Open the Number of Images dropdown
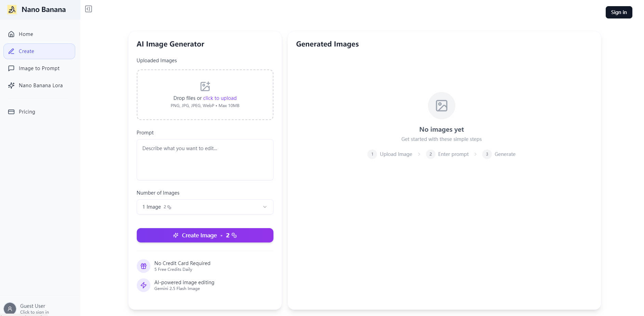This screenshot has width=644, height=316. (205, 207)
